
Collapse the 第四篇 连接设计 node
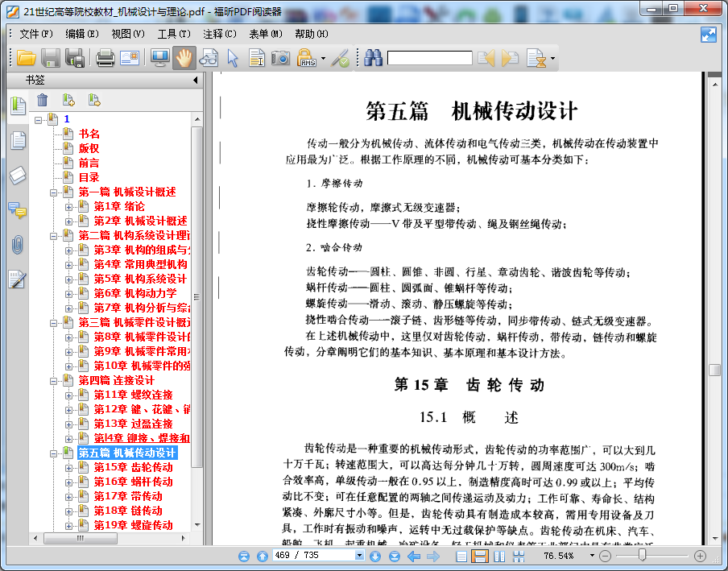click(x=53, y=381)
